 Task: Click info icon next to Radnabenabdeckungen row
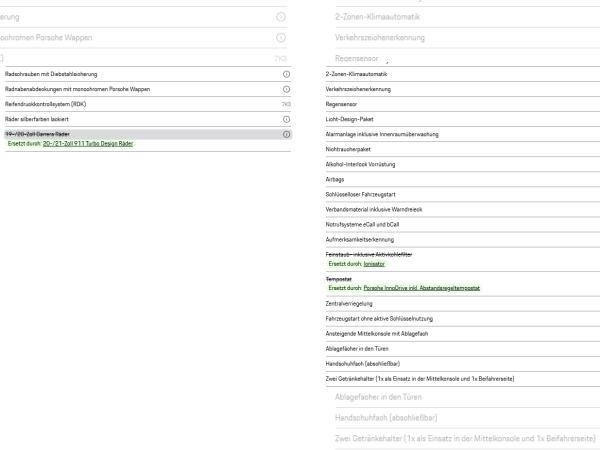pyautogui.click(x=286, y=89)
